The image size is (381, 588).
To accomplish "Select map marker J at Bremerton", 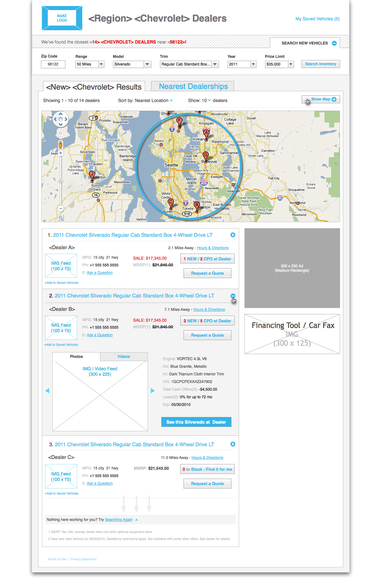I will click(x=92, y=176).
